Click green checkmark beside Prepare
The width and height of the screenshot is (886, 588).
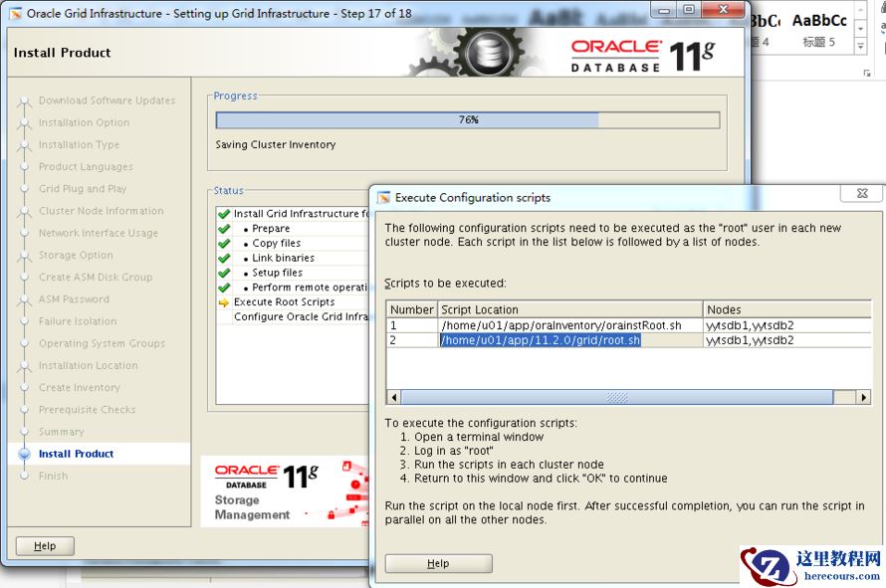point(224,229)
